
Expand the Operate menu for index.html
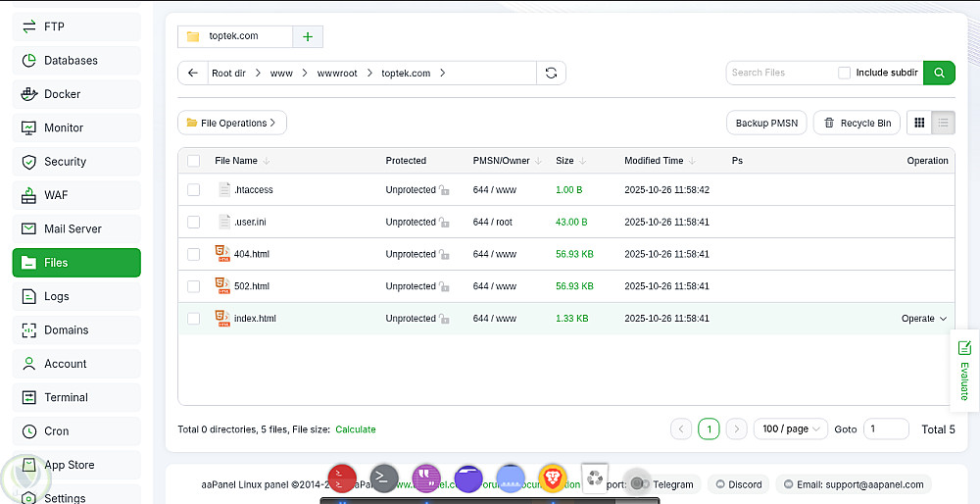pyautogui.click(x=924, y=319)
